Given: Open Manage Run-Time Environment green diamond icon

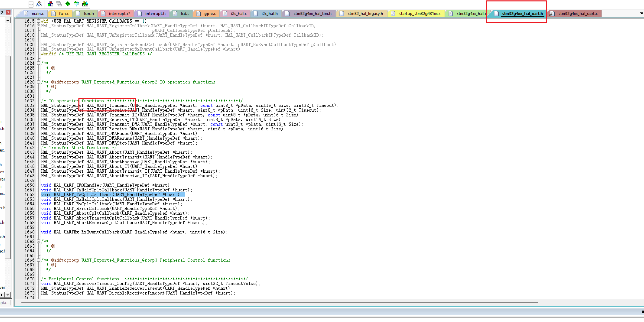Looking at the screenshot, I should click(68, 4).
